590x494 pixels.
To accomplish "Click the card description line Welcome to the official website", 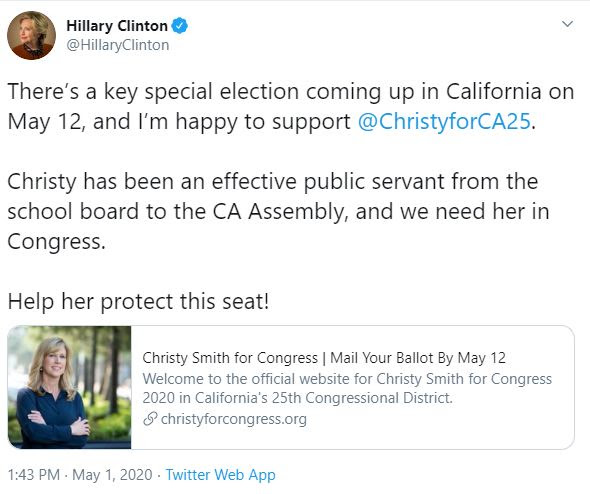I will tap(347, 378).
